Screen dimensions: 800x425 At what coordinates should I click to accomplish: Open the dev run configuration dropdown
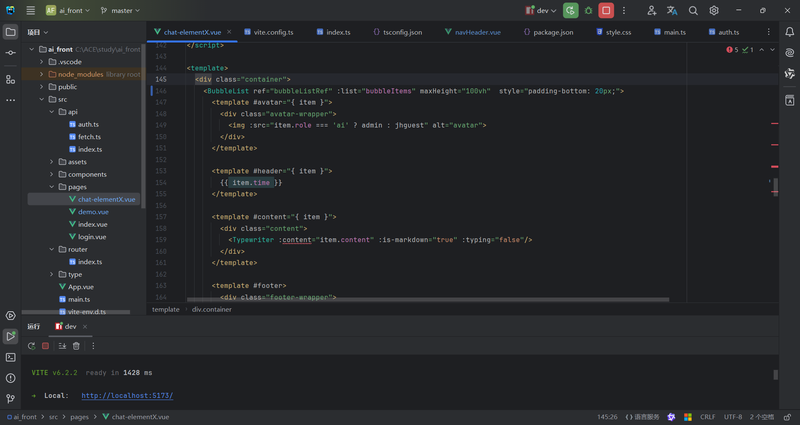[541, 10]
